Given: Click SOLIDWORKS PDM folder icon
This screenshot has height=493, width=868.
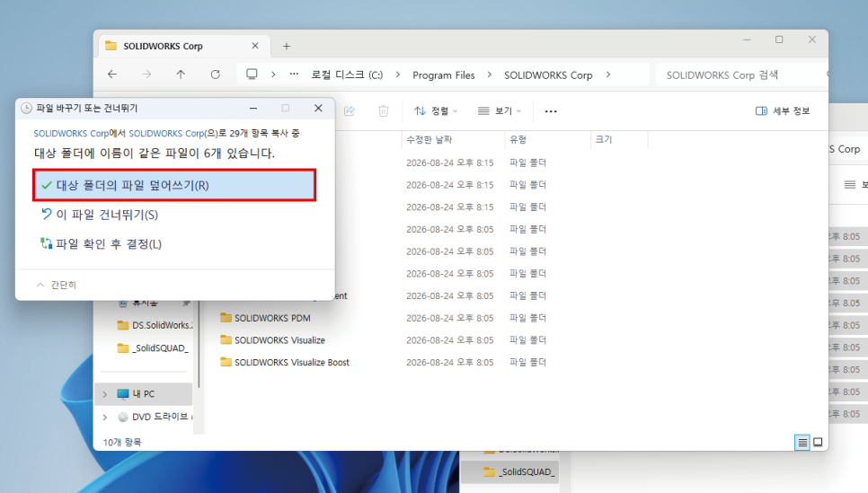Looking at the screenshot, I should tap(226, 318).
